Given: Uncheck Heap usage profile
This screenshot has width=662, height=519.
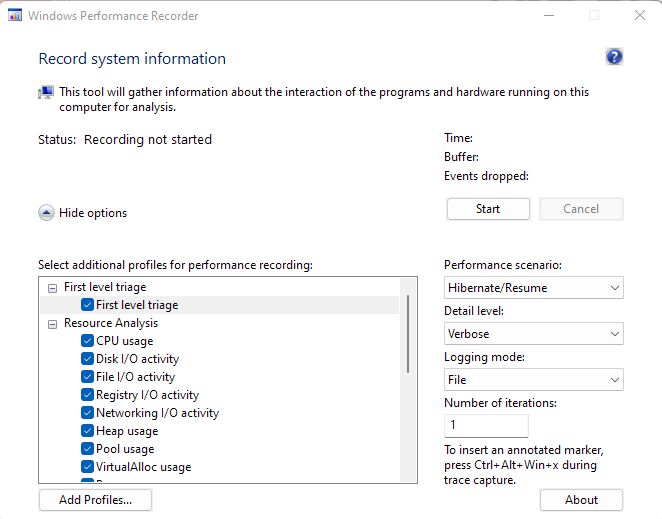Looking at the screenshot, I should click(x=87, y=431).
